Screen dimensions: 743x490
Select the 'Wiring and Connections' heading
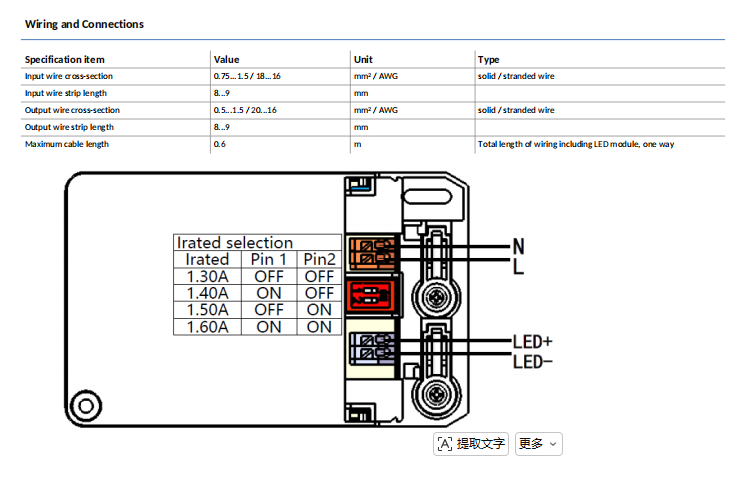84,24
